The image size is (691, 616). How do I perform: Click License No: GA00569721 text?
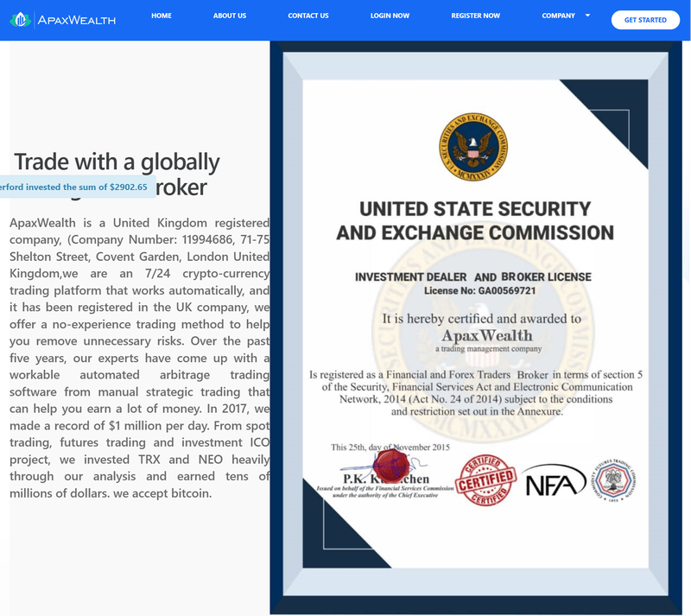[x=480, y=291]
